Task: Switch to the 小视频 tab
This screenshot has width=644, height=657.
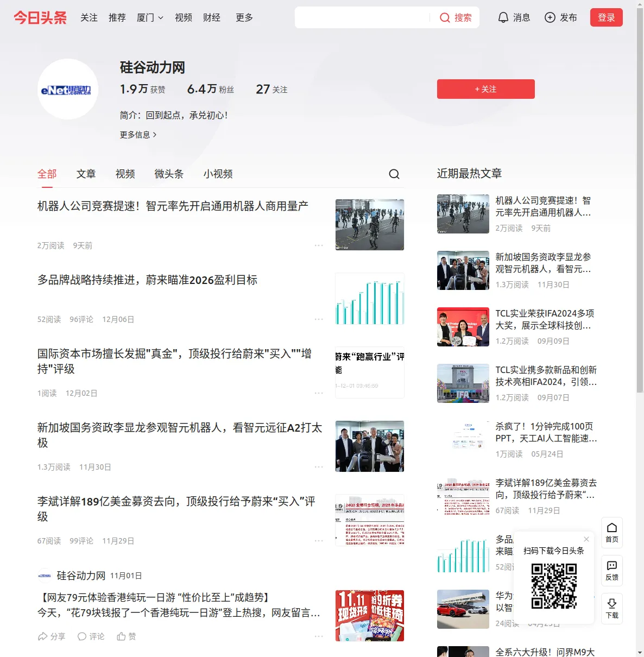Action: 218,174
